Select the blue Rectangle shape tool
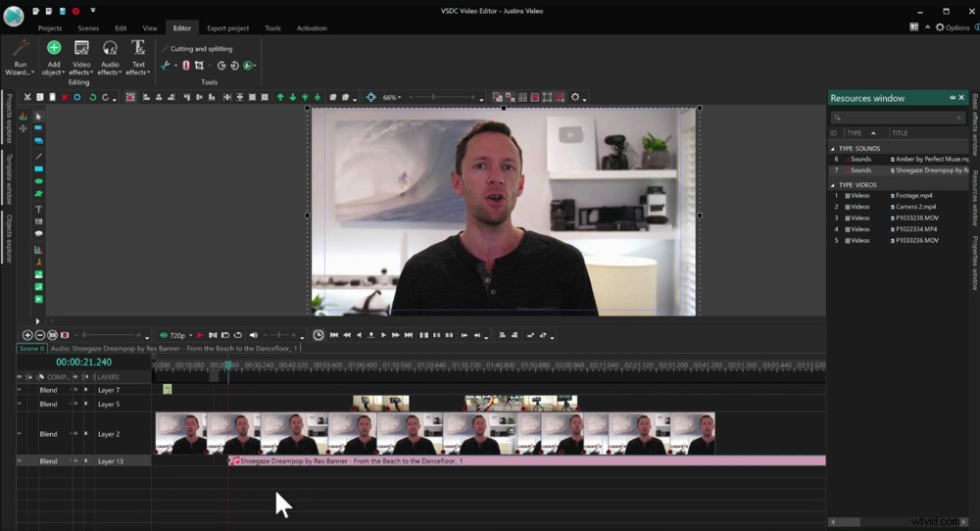The height and width of the screenshot is (531, 980). [x=38, y=169]
